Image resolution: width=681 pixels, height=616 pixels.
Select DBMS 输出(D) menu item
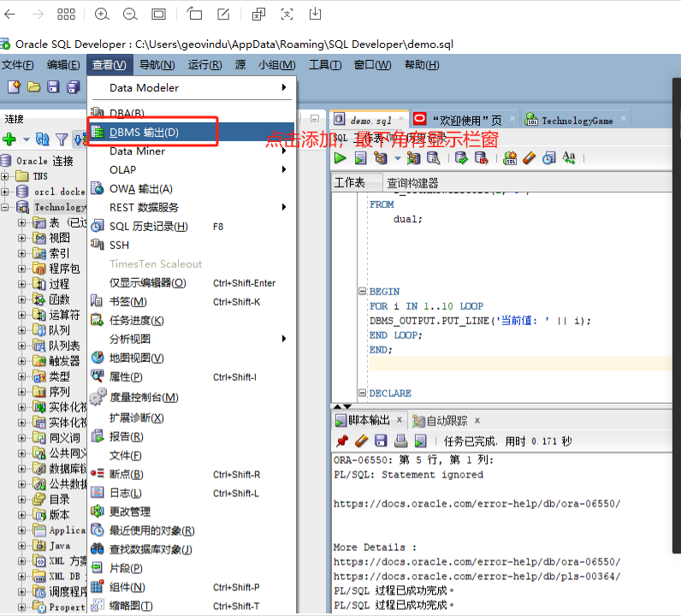[192, 132]
